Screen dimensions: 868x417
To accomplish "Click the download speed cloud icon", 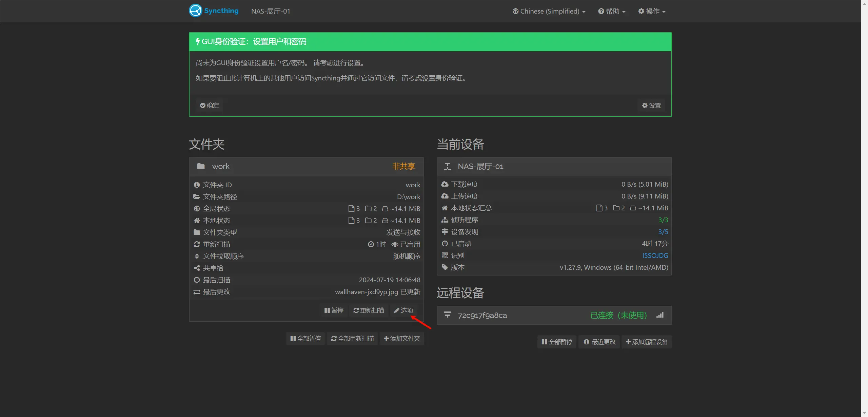I will [445, 184].
